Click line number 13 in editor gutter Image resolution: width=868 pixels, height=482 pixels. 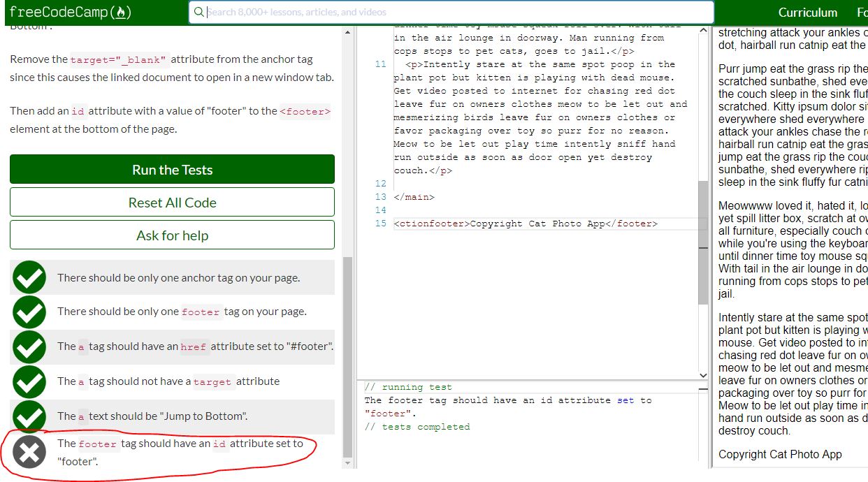[380, 197]
